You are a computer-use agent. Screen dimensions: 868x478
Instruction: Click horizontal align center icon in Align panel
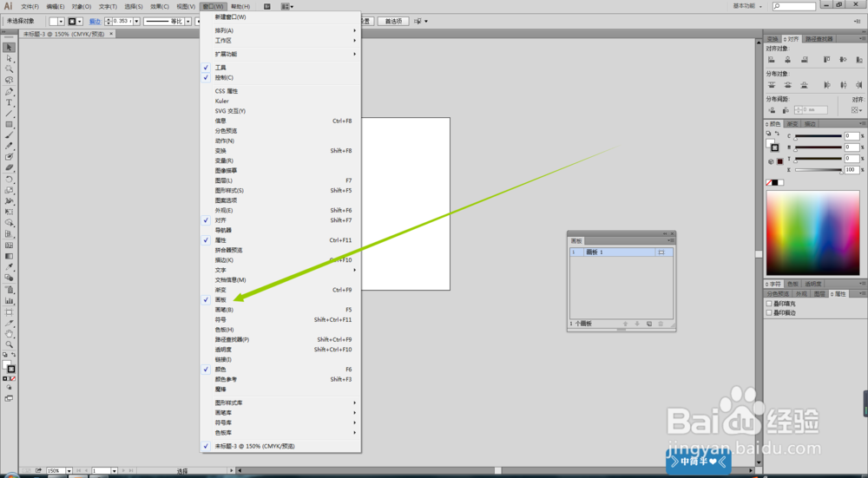coord(788,60)
